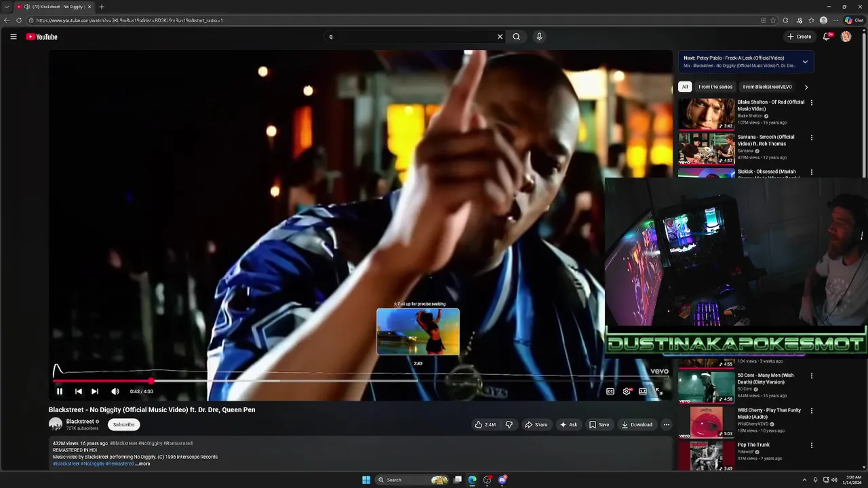The image size is (868, 488).
Task: Click the Ask button
Action: (x=568, y=424)
